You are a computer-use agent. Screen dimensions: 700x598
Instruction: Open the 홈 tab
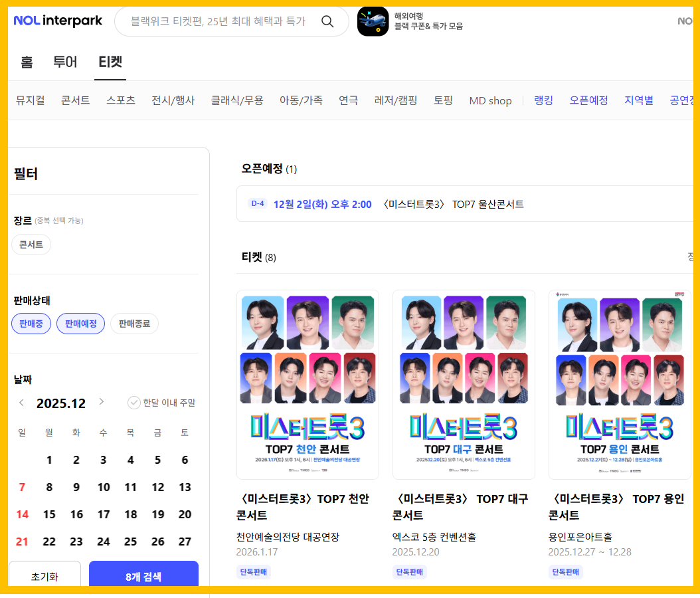[x=27, y=62]
